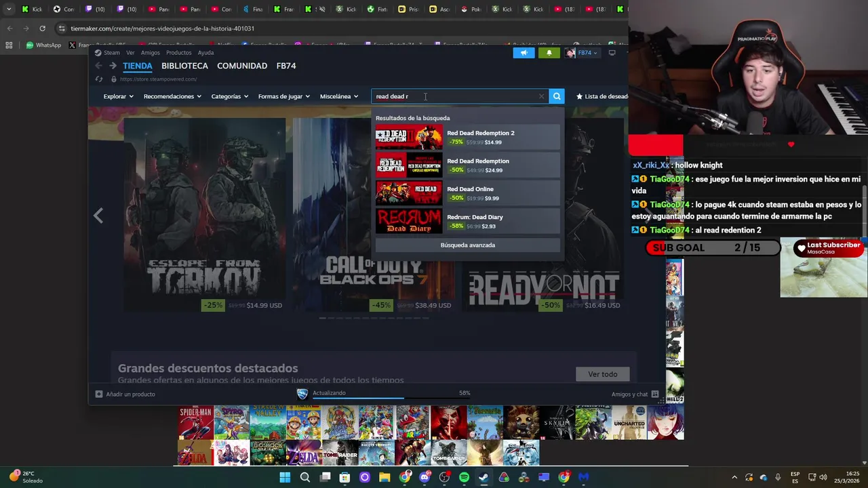
Task: Open the Lista de deseados link
Action: tap(602, 96)
